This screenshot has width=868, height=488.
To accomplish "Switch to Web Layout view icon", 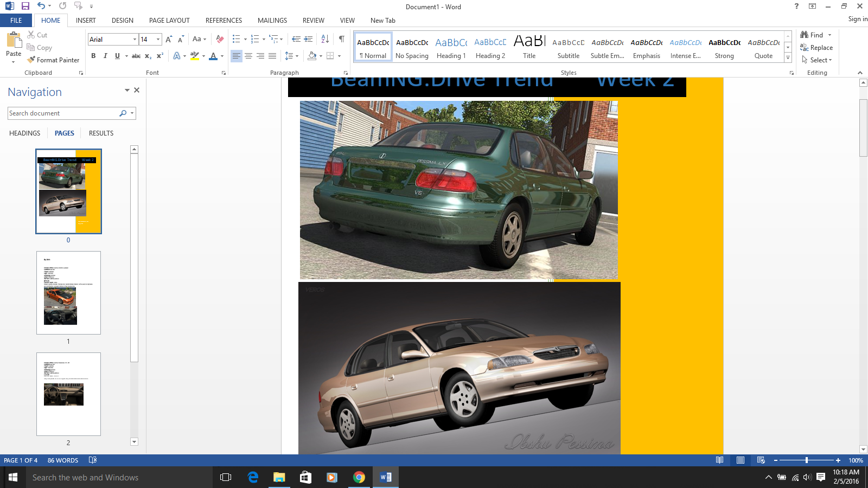I will [761, 460].
